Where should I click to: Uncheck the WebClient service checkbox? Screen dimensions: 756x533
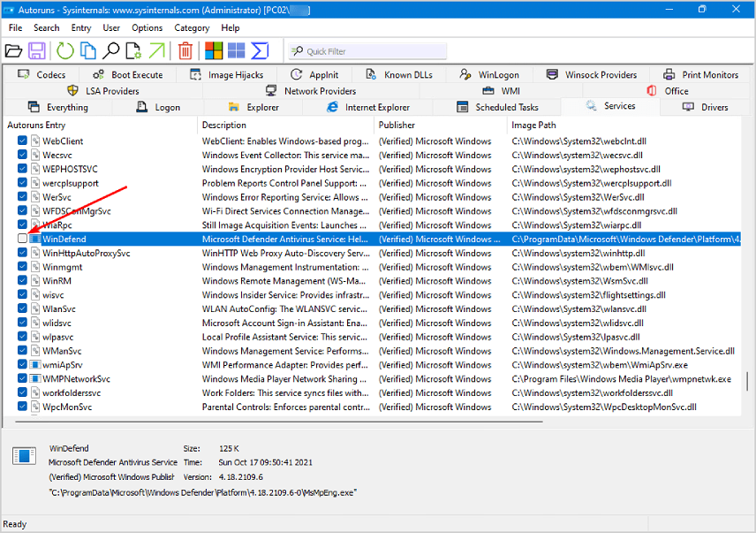click(x=22, y=141)
